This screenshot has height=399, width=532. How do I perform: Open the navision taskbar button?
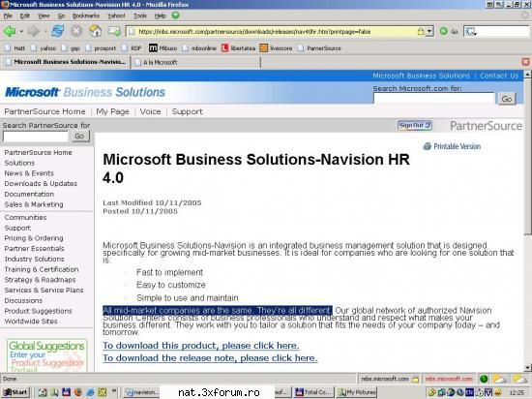pyautogui.click(x=142, y=392)
